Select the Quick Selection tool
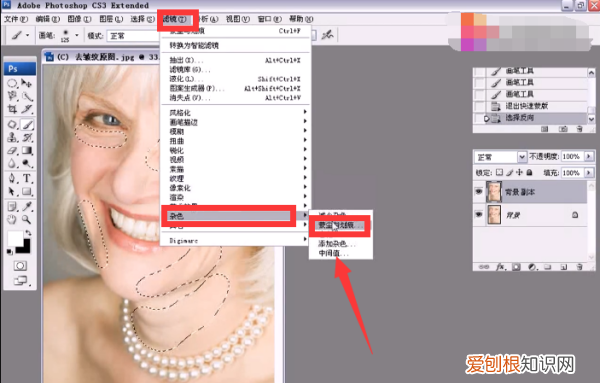 [26, 96]
